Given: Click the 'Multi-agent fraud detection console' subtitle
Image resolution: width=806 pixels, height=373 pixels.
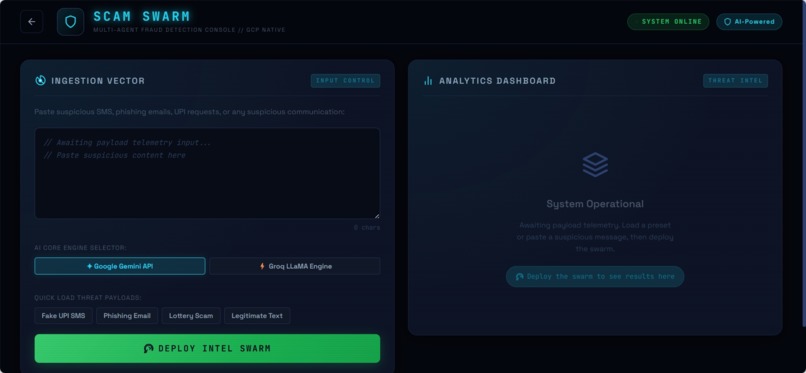Looking at the screenshot, I should click(x=189, y=30).
